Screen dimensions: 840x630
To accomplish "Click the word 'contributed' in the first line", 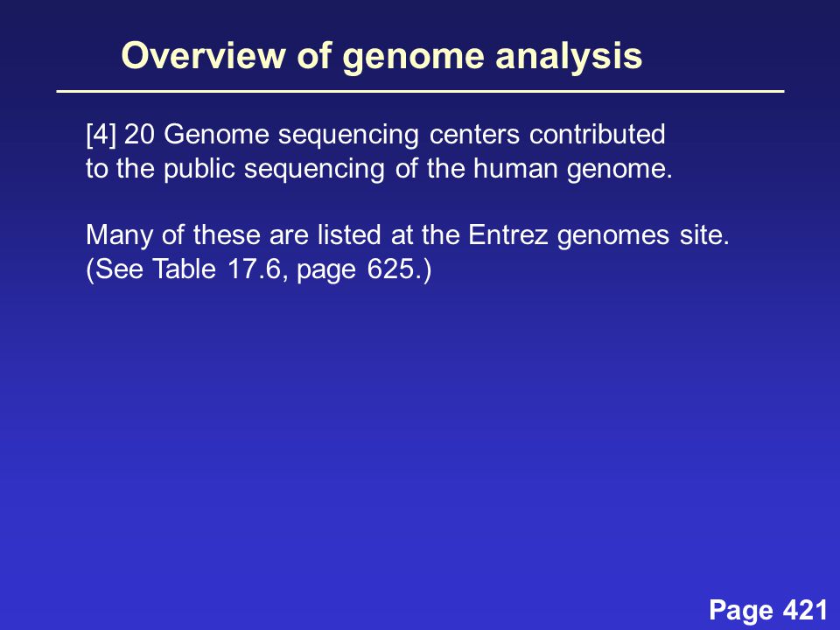I will click(x=598, y=134).
